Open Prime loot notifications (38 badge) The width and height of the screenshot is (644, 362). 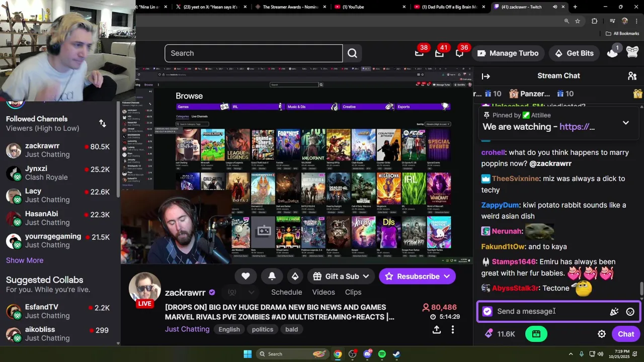419,53
